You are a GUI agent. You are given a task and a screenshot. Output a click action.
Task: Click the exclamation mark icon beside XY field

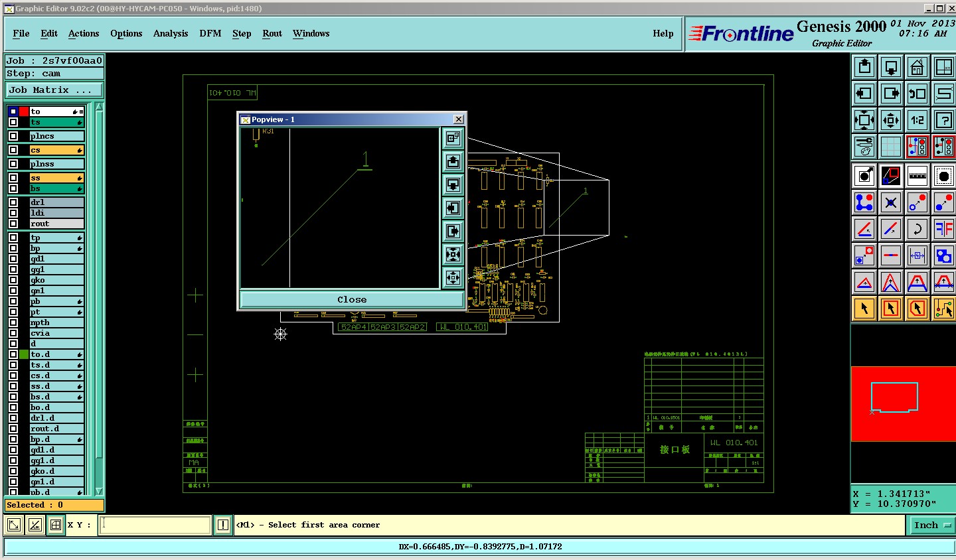pyautogui.click(x=223, y=525)
